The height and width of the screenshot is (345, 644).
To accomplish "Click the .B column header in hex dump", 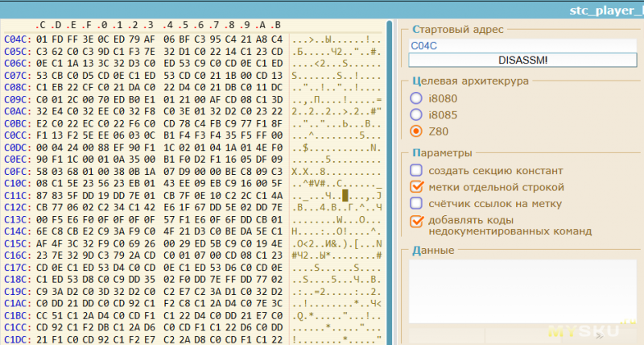I will point(275,23).
